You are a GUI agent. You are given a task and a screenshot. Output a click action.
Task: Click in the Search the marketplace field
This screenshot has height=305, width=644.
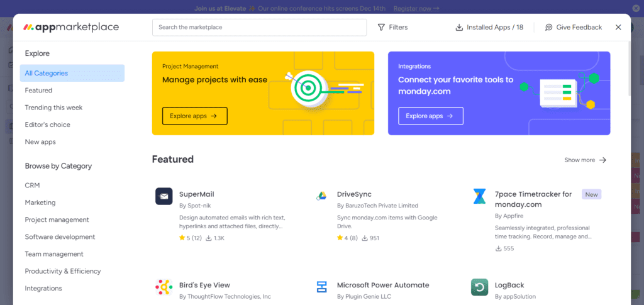(x=259, y=28)
